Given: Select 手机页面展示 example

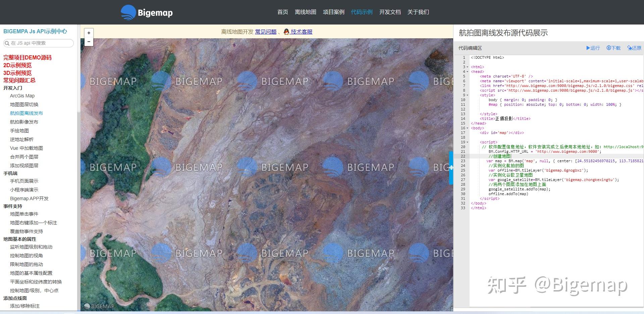Looking at the screenshot, I should point(24,181).
